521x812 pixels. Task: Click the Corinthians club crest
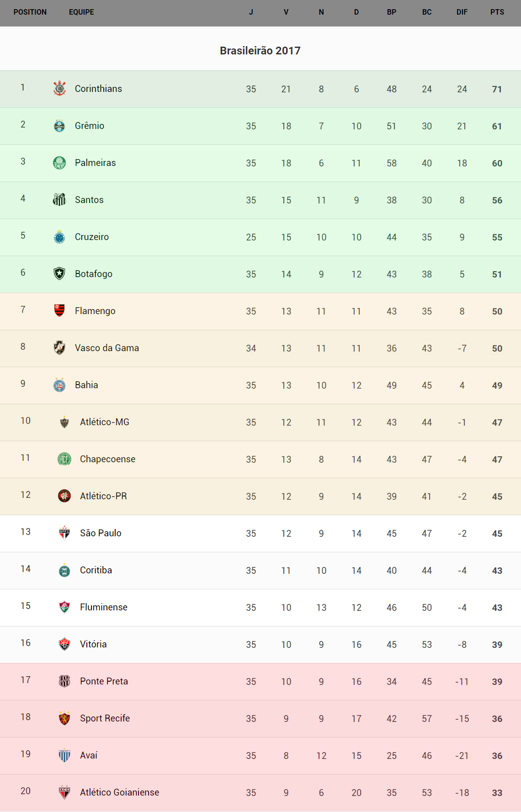pyautogui.click(x=59, y=89)
